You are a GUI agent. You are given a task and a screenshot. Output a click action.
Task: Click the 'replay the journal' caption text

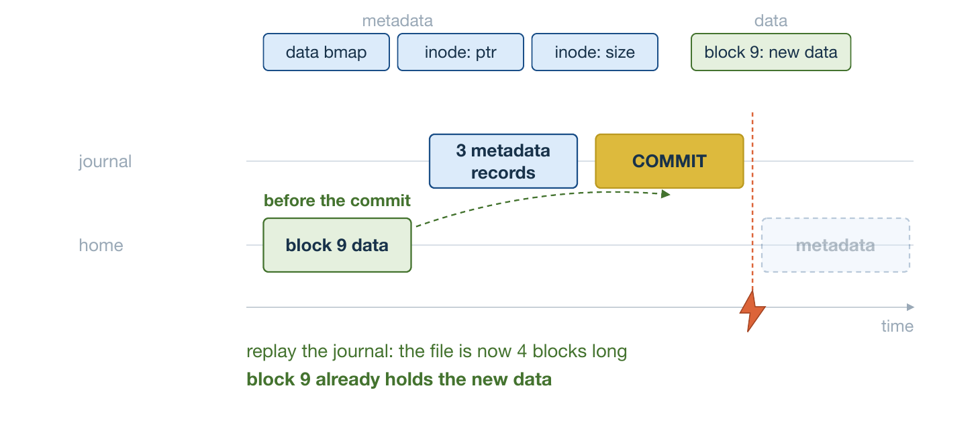437,351
